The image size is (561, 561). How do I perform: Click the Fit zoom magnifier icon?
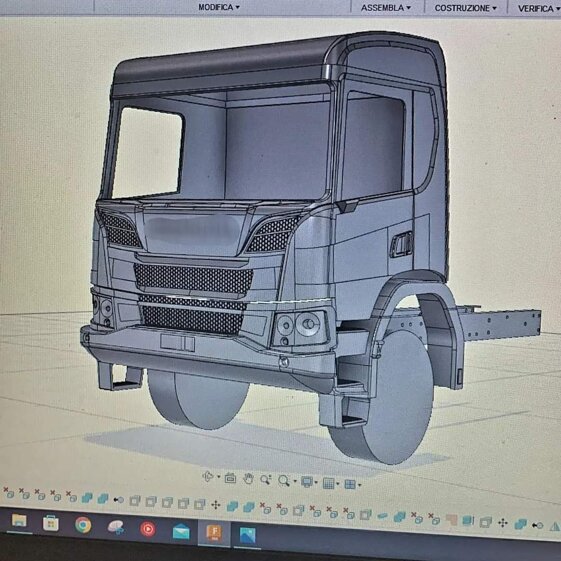[284, 480]
